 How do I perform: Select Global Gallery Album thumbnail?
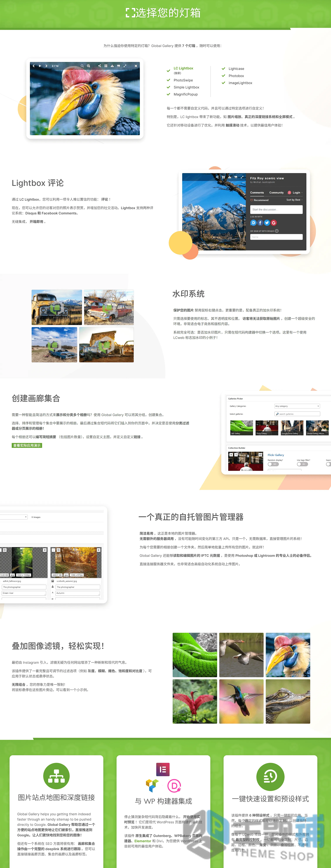coord(318,428)
